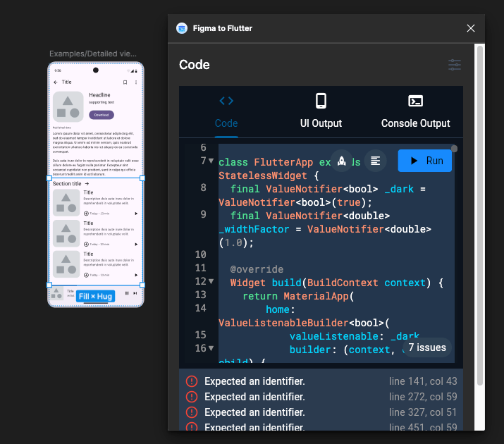The height and width of the screenshot is (444, 504).
Task: Collapse the build method at line 12
Action: pyautogui.click(x=211, y=281)
